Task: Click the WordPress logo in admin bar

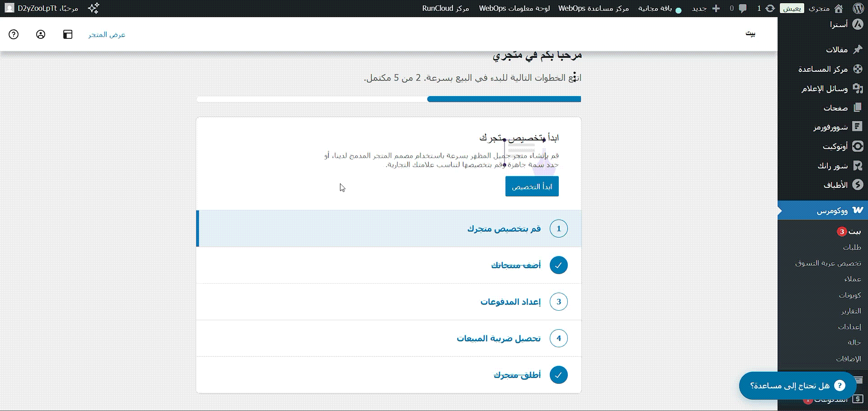Action: [859, 8]
